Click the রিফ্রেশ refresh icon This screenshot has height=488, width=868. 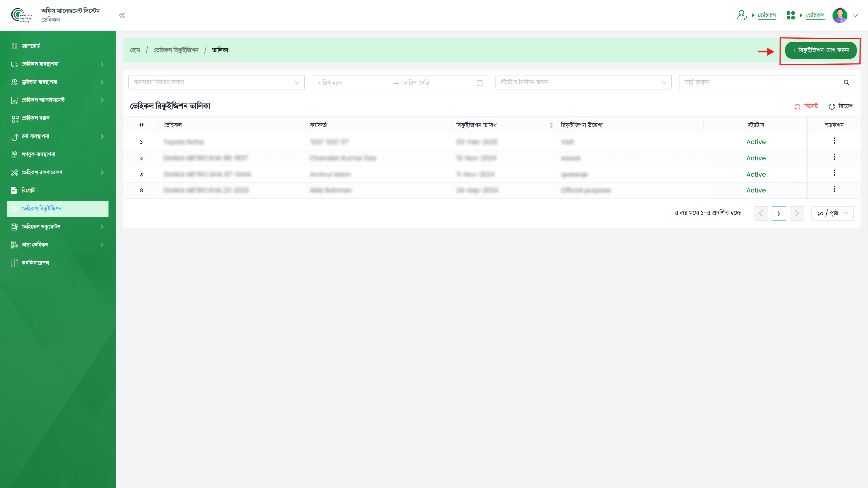(832, 106)
